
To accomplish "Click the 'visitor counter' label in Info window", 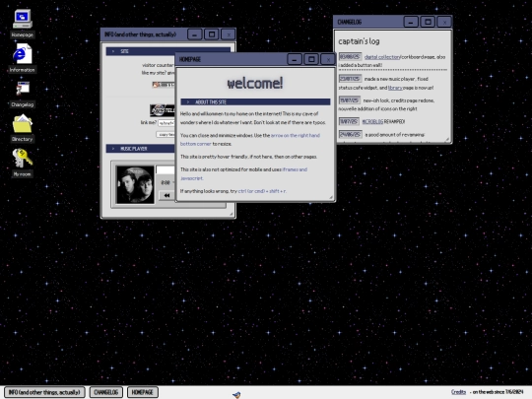I will pyautogui.click(x=158, y=65).
